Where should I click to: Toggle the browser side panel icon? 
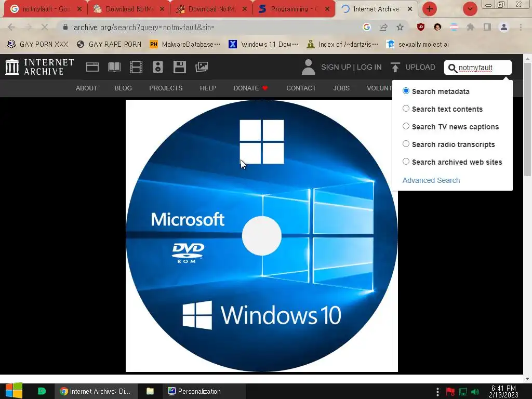(x=487, y=27)
